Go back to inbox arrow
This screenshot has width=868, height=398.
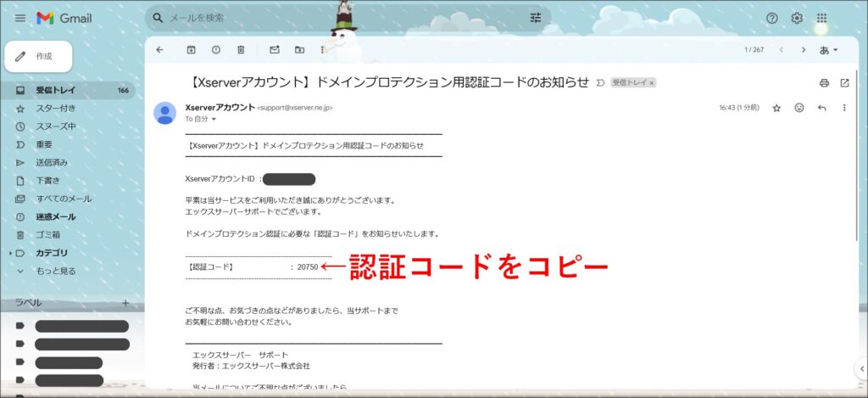point(160,50)
